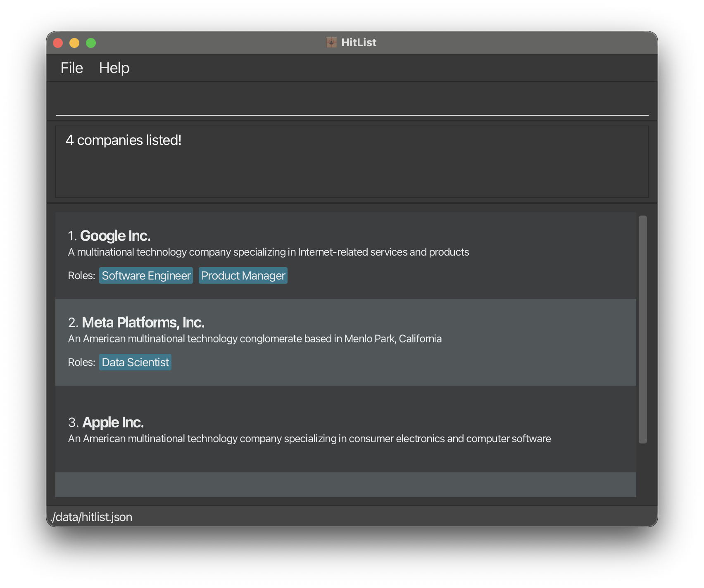Click the 'Roles:' label under Google Inc.
Viewport: 704px width, 588px height.
[x=82, y=276]
